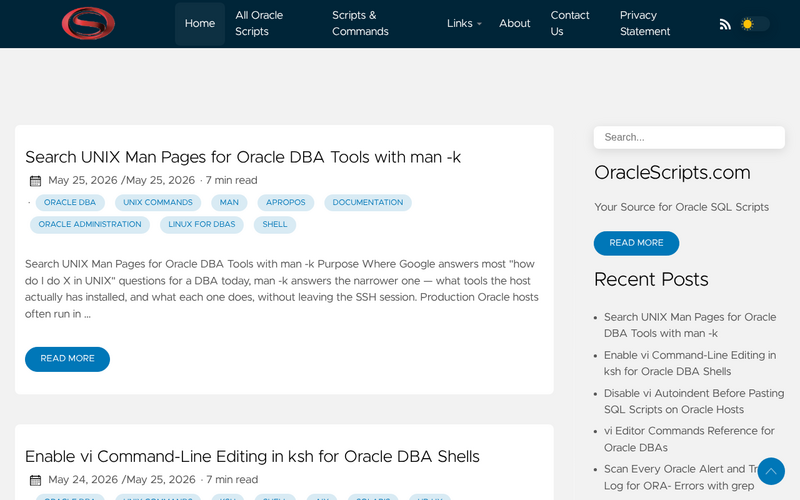This screenshot has width=800, height=500.
Task: Click the Recent Posts heading
Action: coord(651,280)
